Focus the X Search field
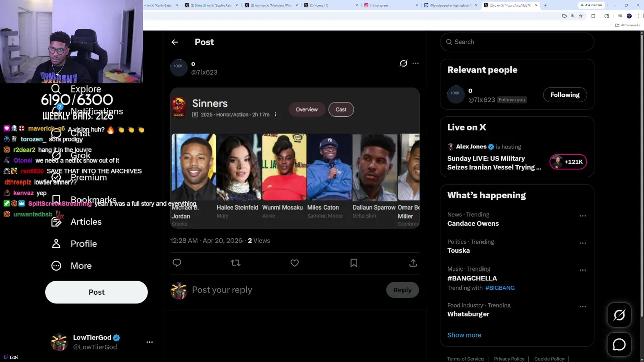Screen dimensions: 644x362 pyautogui.click(x=517, y=42)
